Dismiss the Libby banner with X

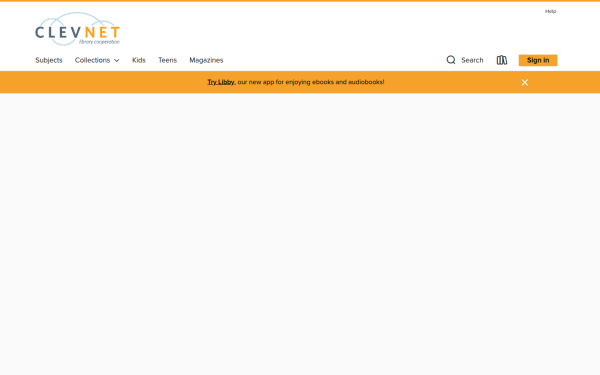coord(525,82)
